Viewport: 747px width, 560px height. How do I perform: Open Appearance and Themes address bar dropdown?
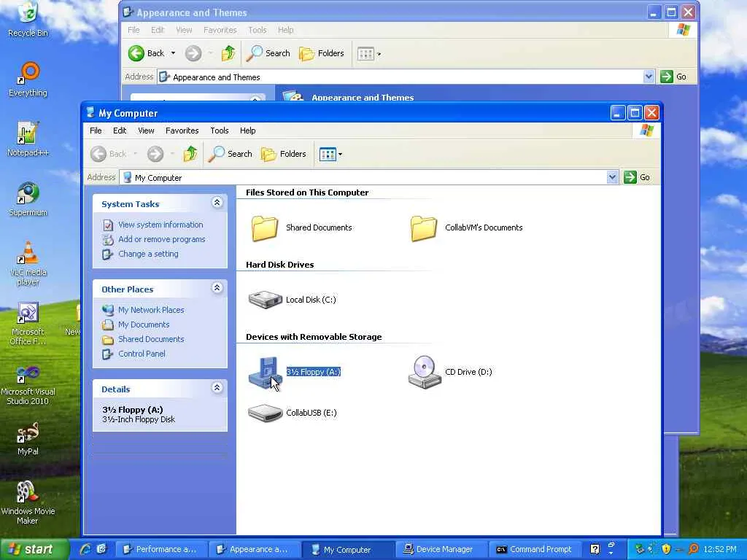click(x=649, y=77)
